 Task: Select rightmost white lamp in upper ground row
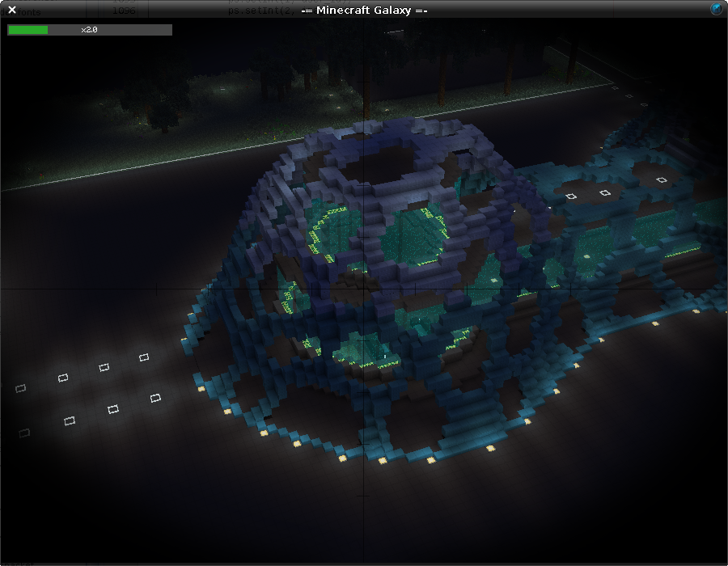pos(144,357)
